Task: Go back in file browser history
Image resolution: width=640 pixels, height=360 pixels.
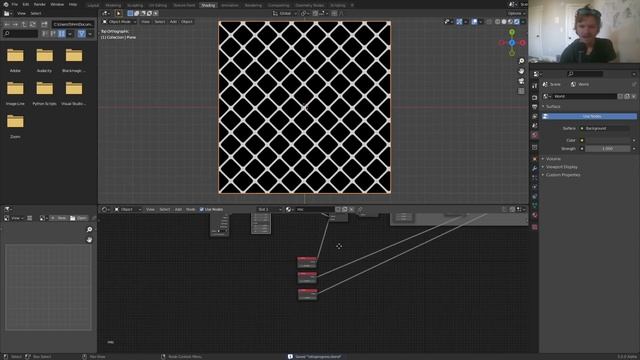Action: (x=7, y=24)
